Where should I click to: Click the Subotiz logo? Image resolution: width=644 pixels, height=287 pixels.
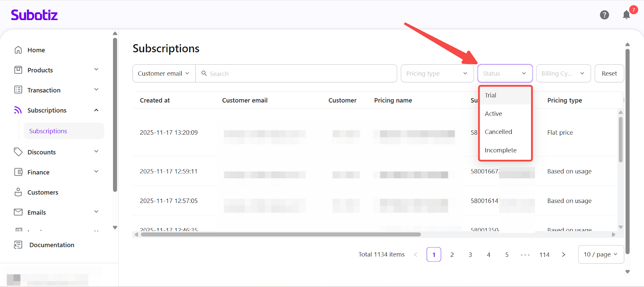[x=34, y=15]
